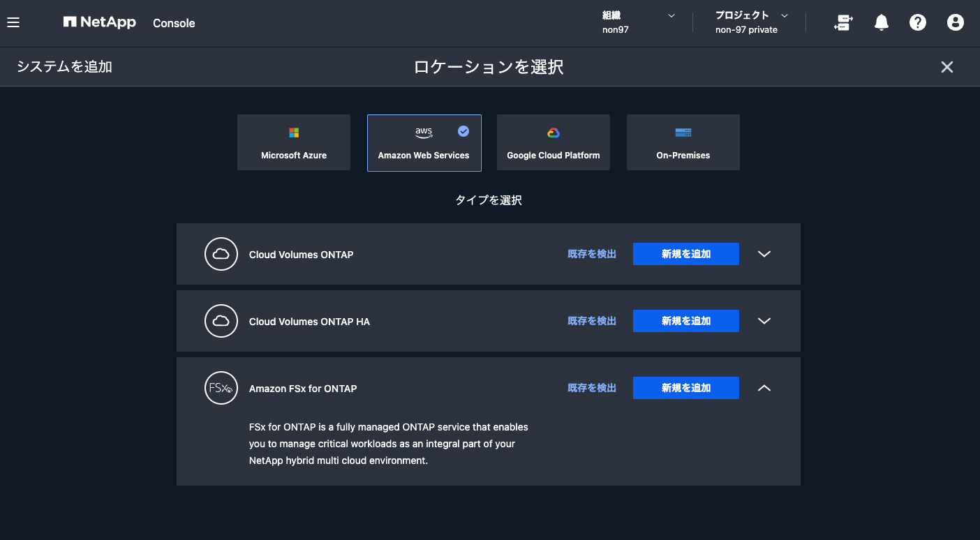Click 既存を検出 for Cloud Volumes ONTAP HA
Image resolution: width=980 pixels, height=540 pixels.
tap(592, 321)
